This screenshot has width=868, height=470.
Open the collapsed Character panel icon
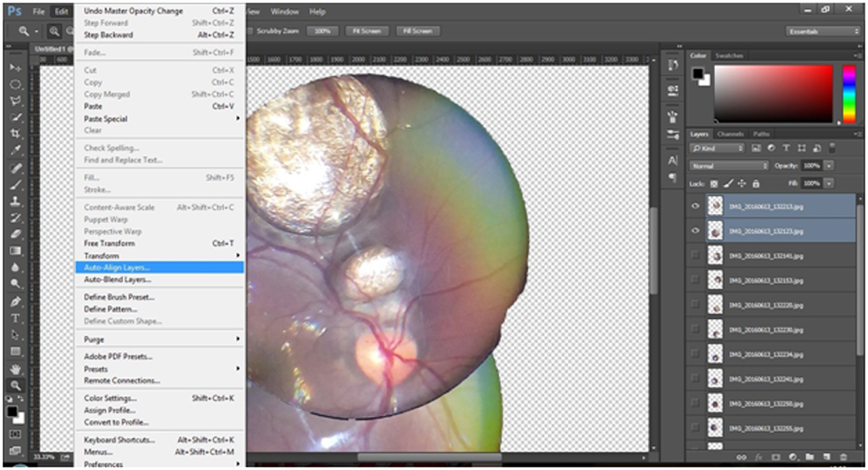(673, 160)
